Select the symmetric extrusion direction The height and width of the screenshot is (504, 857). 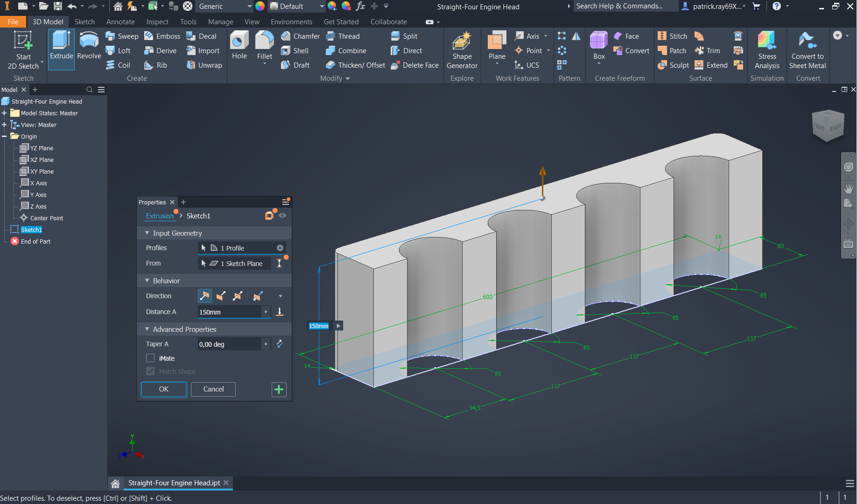pos(238,296)
